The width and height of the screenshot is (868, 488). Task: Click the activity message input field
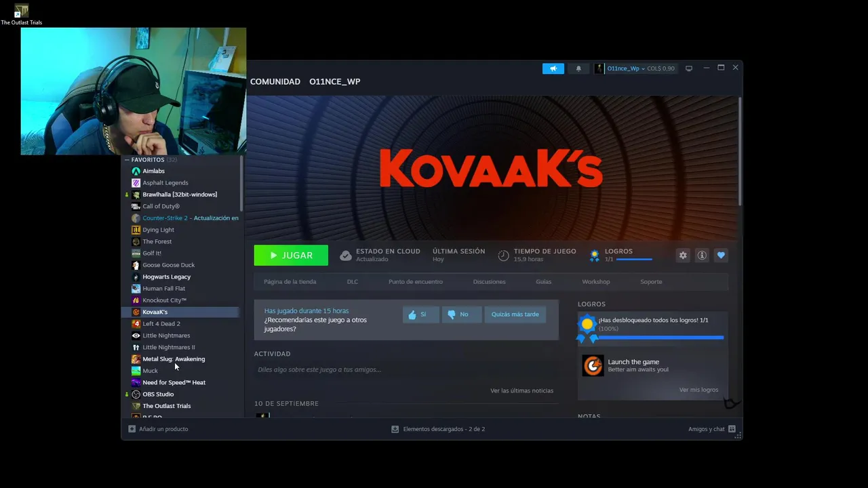406,369
